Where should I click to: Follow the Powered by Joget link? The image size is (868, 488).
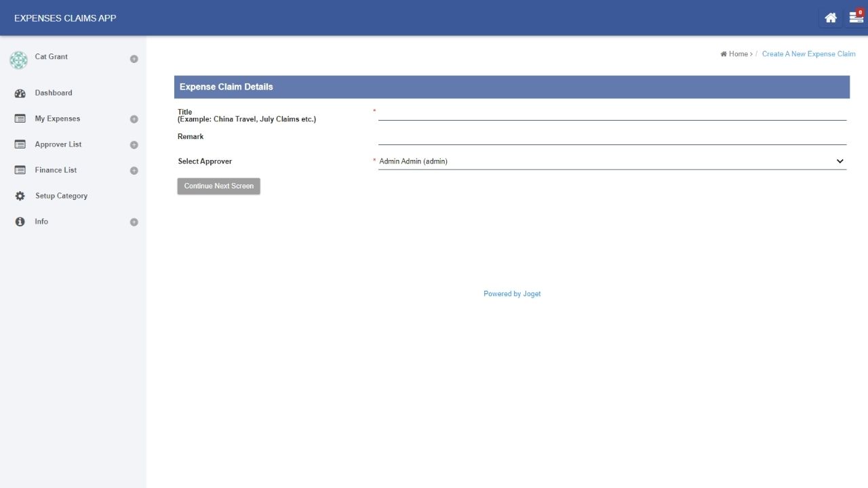(x=512, y=294)
